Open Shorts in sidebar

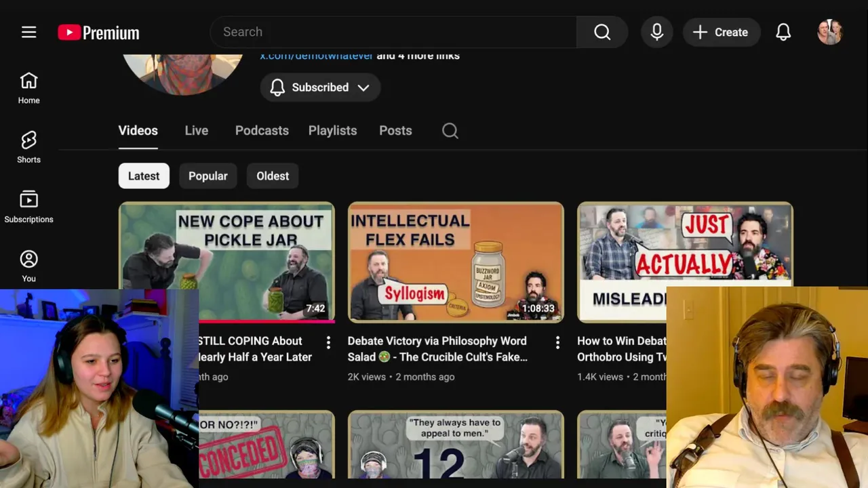(28, 148)
